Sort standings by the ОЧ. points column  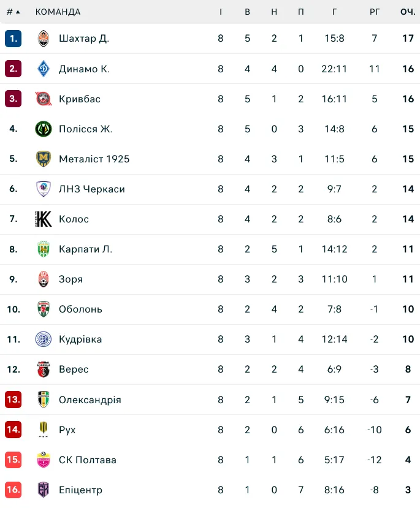[x=408, y=12]
